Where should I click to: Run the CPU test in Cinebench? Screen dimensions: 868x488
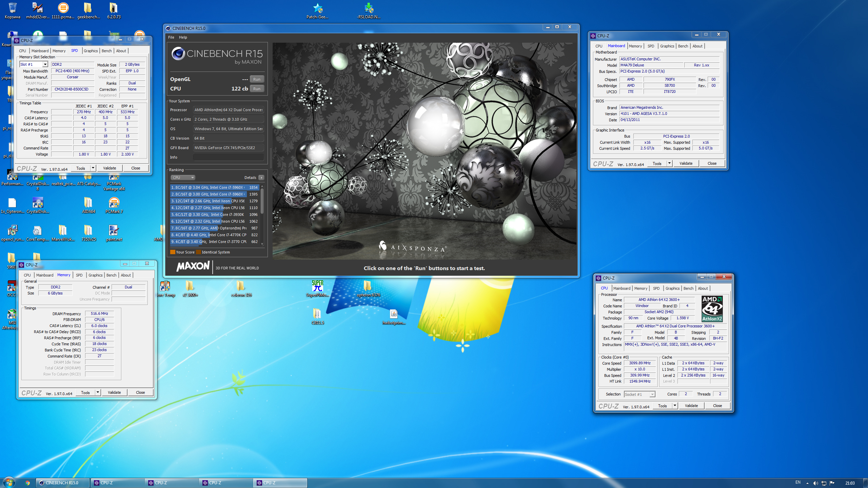[x=257, y=89]
